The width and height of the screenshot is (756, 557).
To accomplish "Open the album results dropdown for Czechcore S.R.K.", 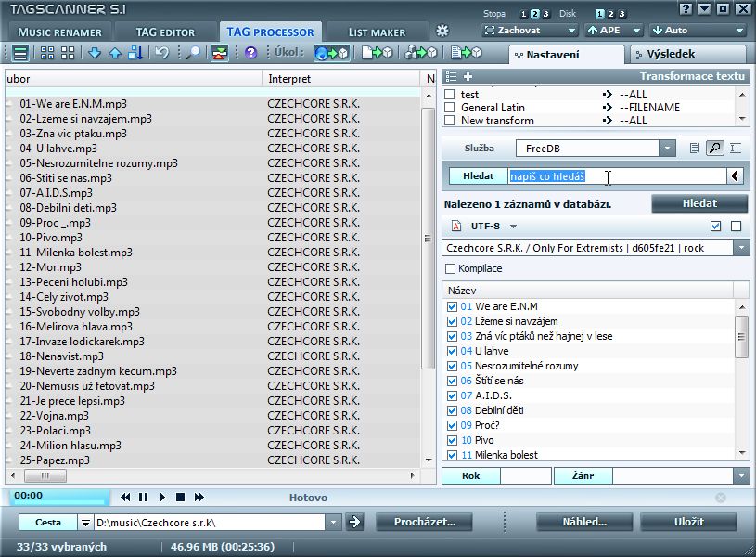I will (x=740, y=248).
